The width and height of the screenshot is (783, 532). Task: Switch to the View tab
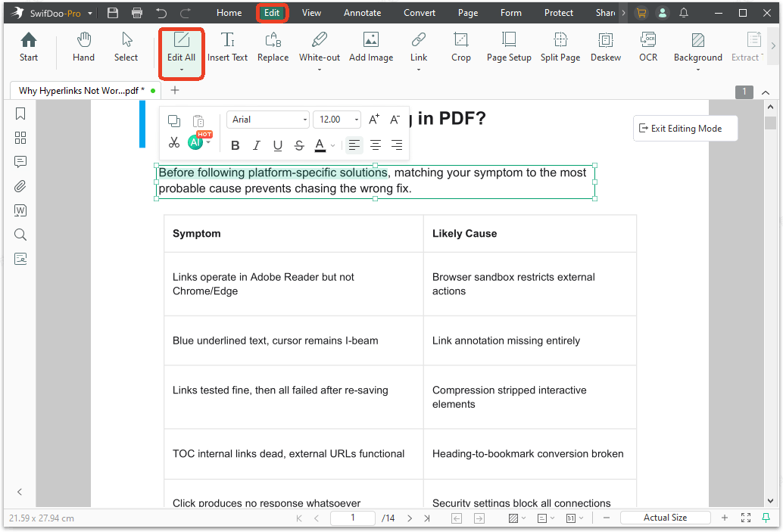tap(311, 13)
